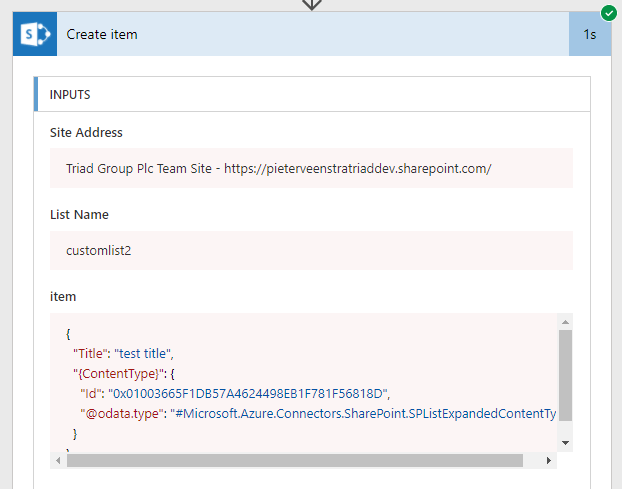The width and height of the screenshot is (622, 489).
Task: Click the item label above JSON box
Action: pyautogui.click(x=63, y=296)
